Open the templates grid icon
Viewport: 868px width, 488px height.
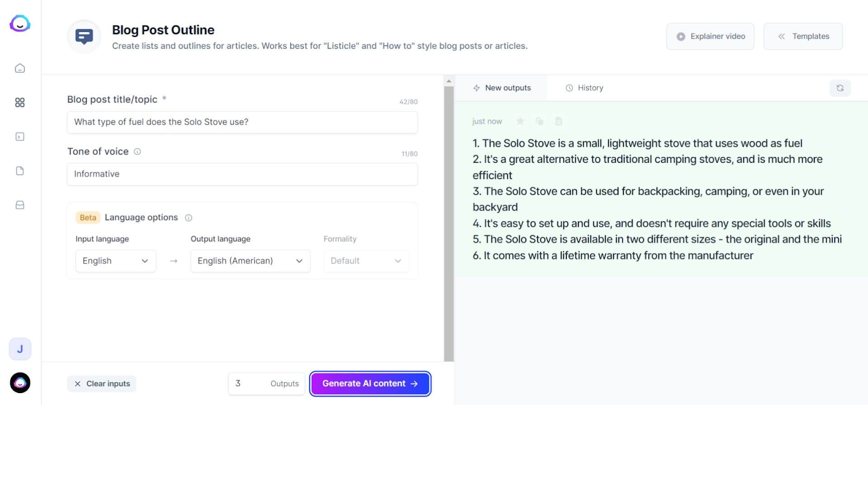20,102
